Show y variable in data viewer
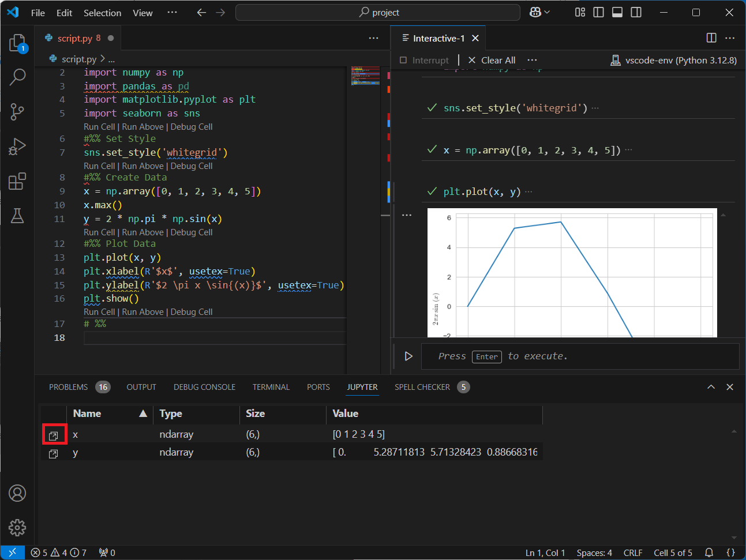 coord(54,454)
